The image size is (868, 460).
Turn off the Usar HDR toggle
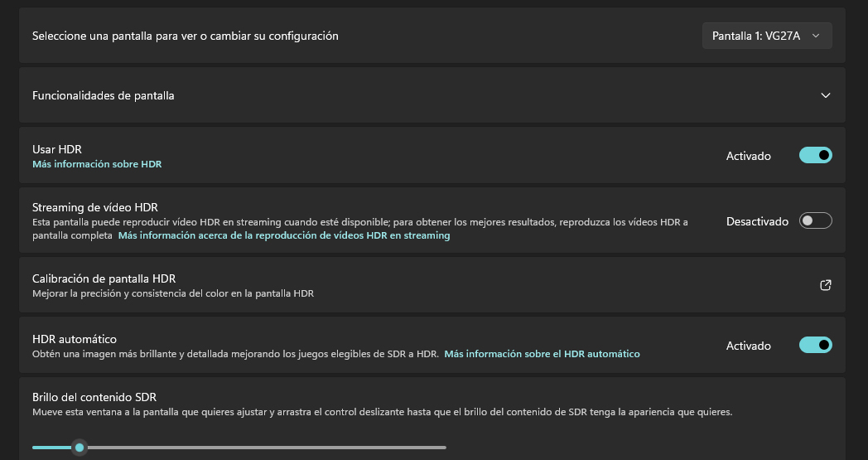click(x=816, y=155)
